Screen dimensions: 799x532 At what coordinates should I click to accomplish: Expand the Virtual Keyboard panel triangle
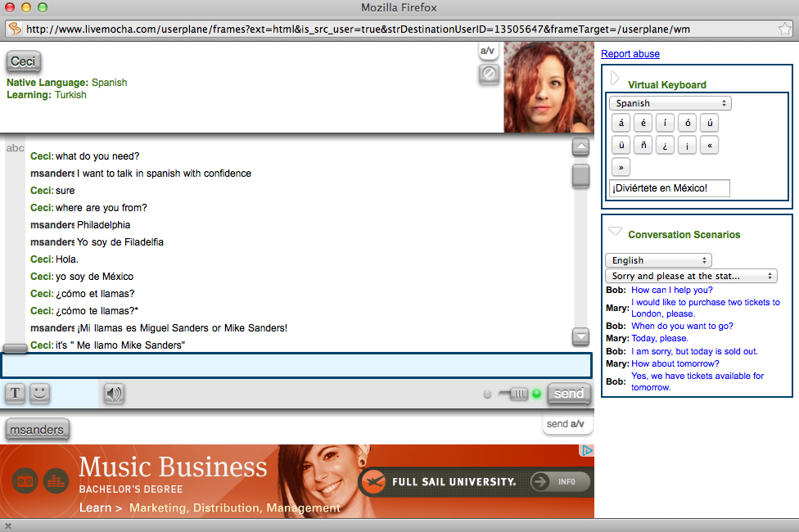coord(615,78)
